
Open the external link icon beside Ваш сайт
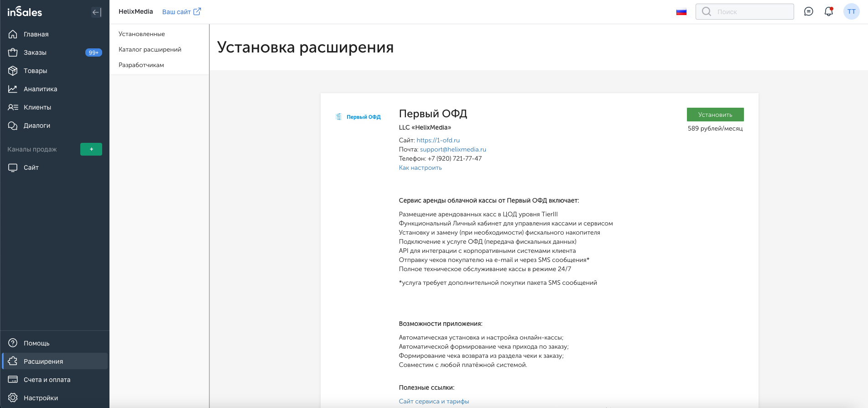(x=197, y=11)
